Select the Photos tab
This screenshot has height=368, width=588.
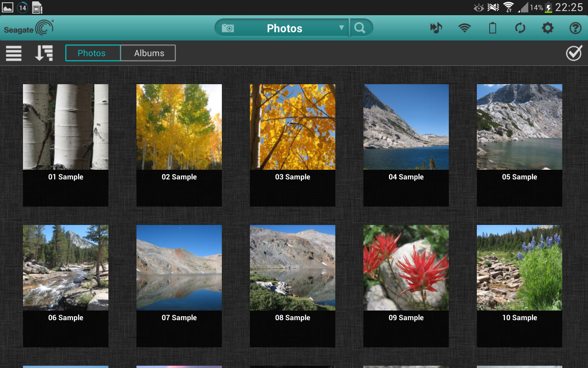(x=92, y=53)
